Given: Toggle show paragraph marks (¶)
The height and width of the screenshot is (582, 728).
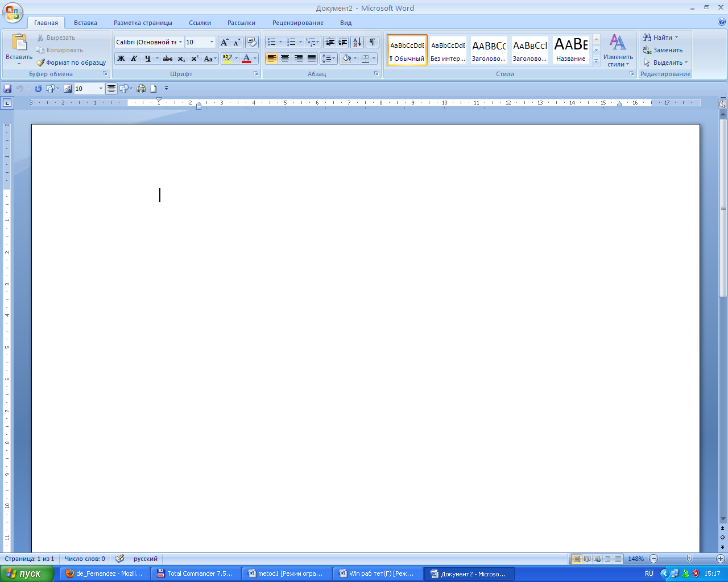Looking at the screenshot, I should point(373,42).
